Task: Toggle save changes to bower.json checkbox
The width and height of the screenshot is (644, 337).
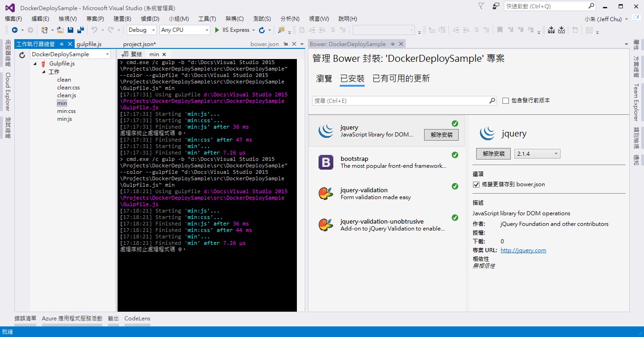Action: coord(476,184)
